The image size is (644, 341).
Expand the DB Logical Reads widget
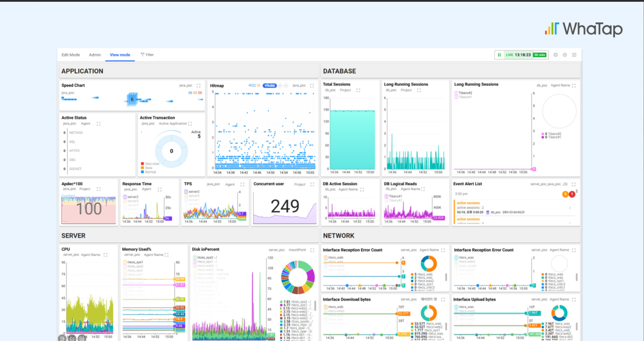click(x=423, y=189)
